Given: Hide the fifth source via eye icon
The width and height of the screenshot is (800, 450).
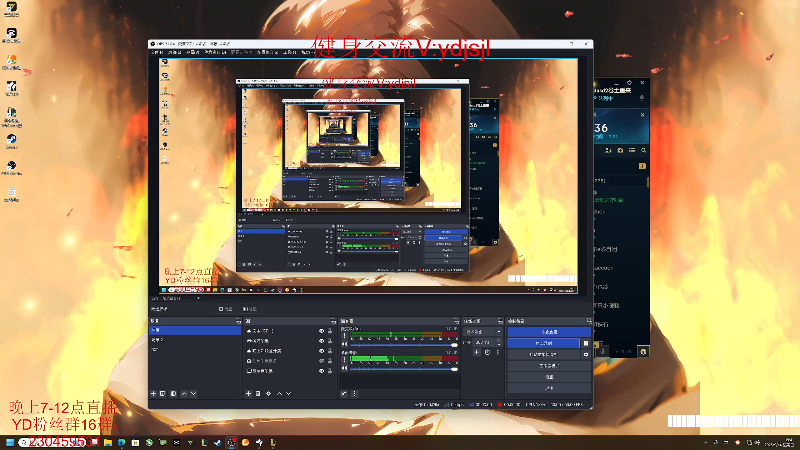Looking at the screenshot, I should point(321,371).
